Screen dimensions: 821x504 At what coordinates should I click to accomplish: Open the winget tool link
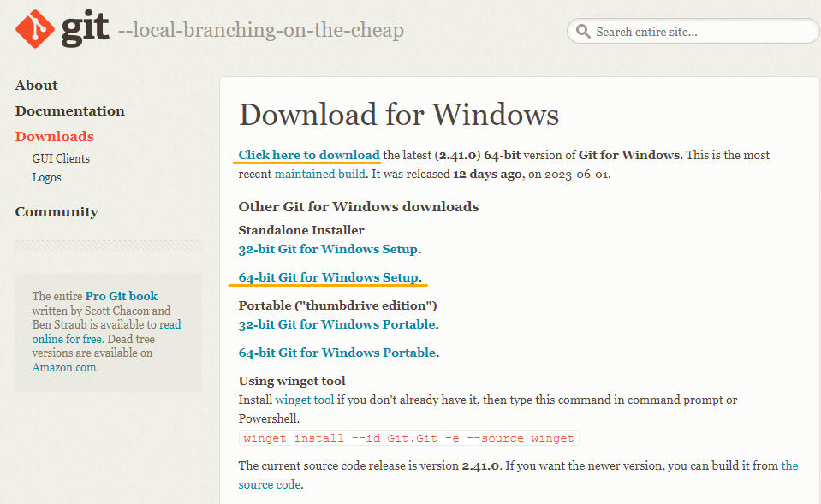point(304,400)
